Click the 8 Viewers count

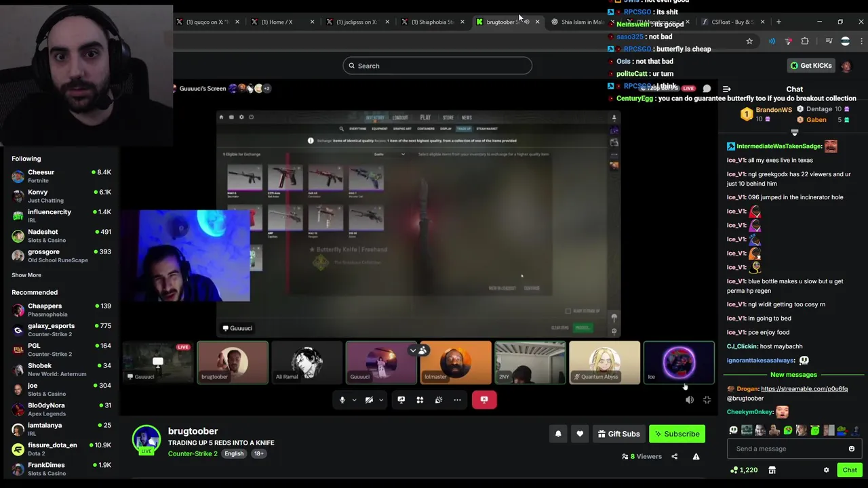(642, 457)
